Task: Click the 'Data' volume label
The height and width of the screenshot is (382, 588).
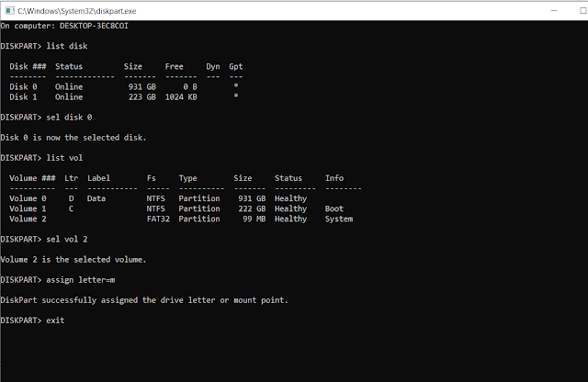Action: coord(96,198)
